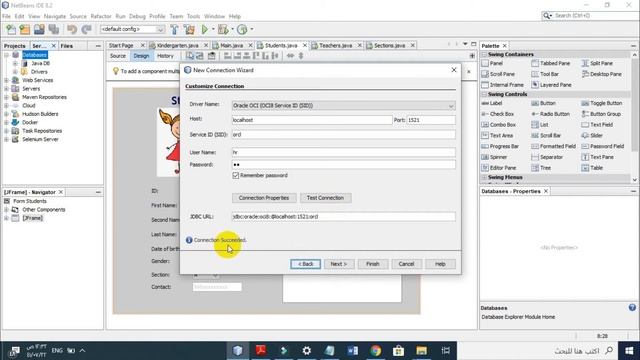Click the Debug Project toolbar icon
Image resolution: width=640 pixels, height=360 pixels.
pos(223,29)
